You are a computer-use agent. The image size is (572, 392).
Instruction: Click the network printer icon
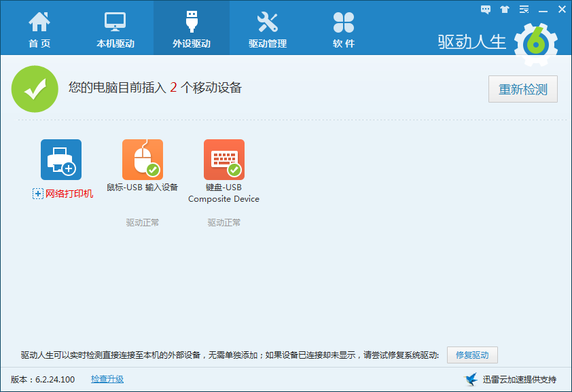coord(61,160)
